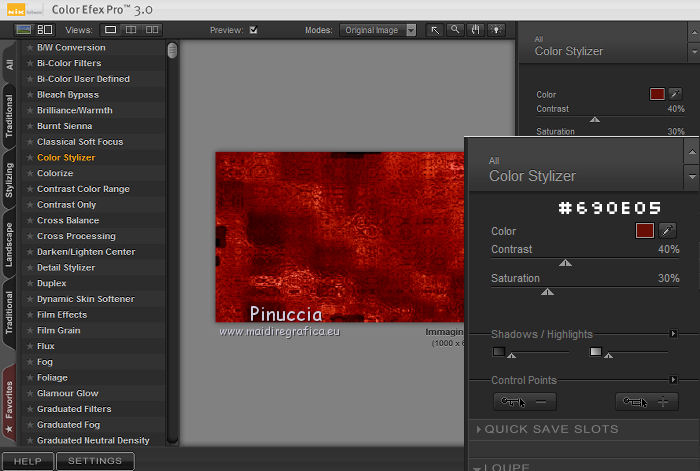Click the down arrow beside enlarged Color Stylizer title
This screenshot has width=700, height=471.
(x=692, y=177)
